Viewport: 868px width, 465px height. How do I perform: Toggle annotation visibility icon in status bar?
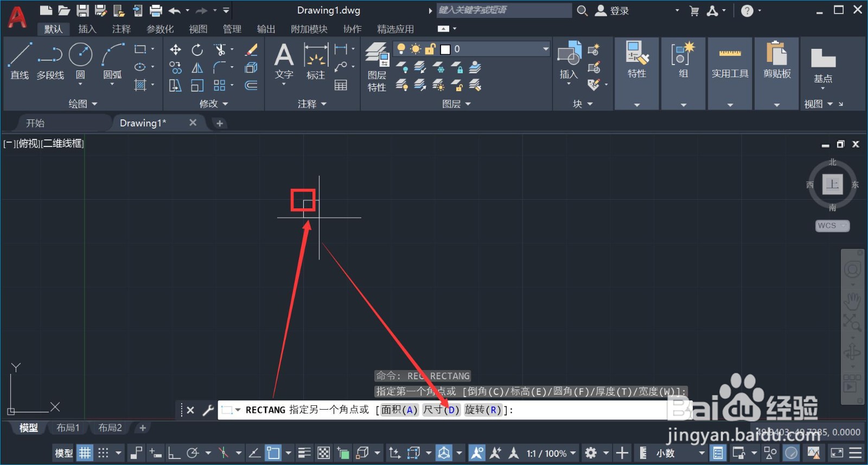click(477, 453)
